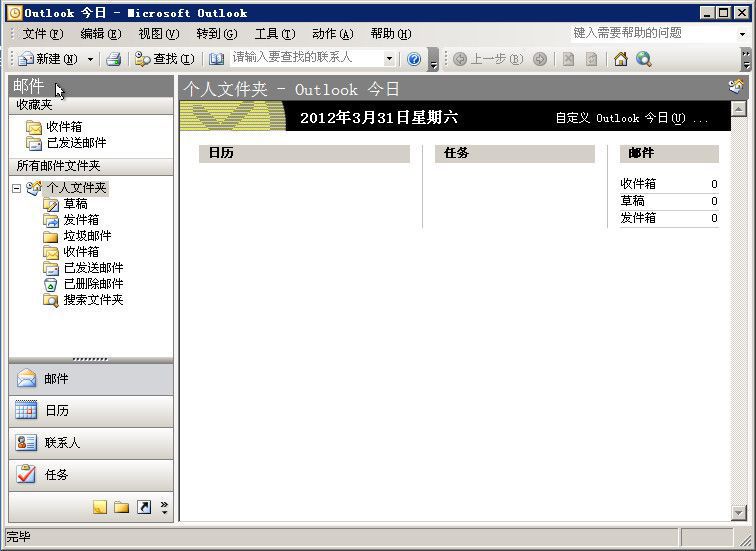
Task: Click the Refresh icon in Web toolbar
Action: (x=591, y=59)
